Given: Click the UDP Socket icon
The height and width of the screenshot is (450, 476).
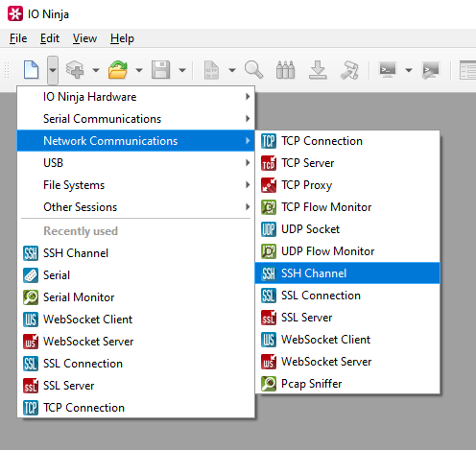Looking at the screenshot, I should (269, 229).
